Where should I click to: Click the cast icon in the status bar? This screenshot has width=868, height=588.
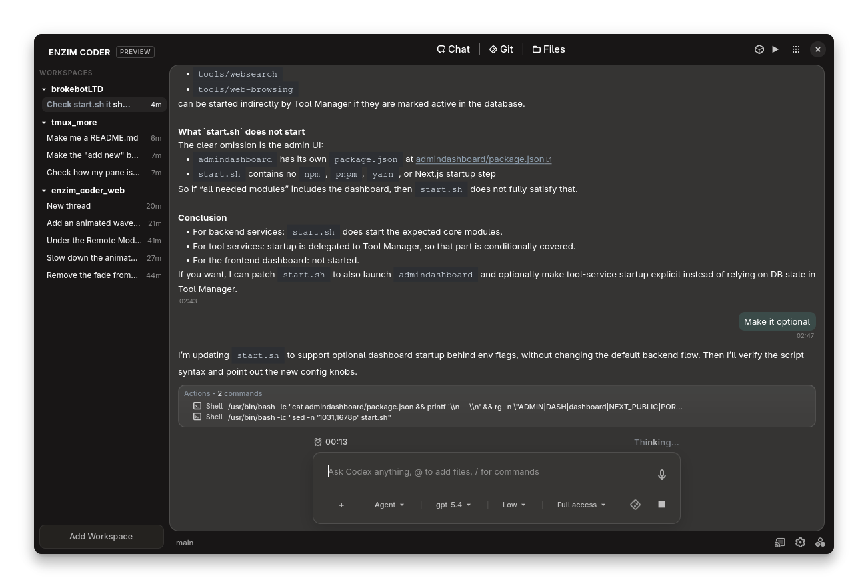780,542
